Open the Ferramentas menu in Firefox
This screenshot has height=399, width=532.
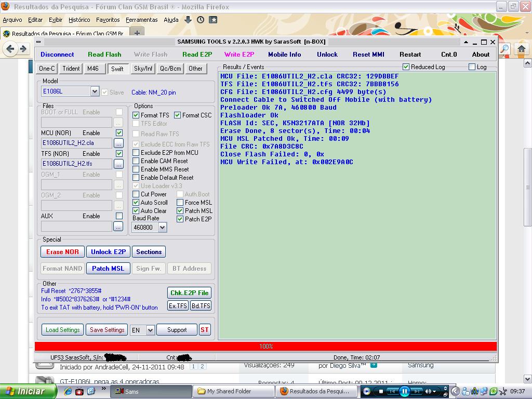pyautogui.click(x=141, y=20)
